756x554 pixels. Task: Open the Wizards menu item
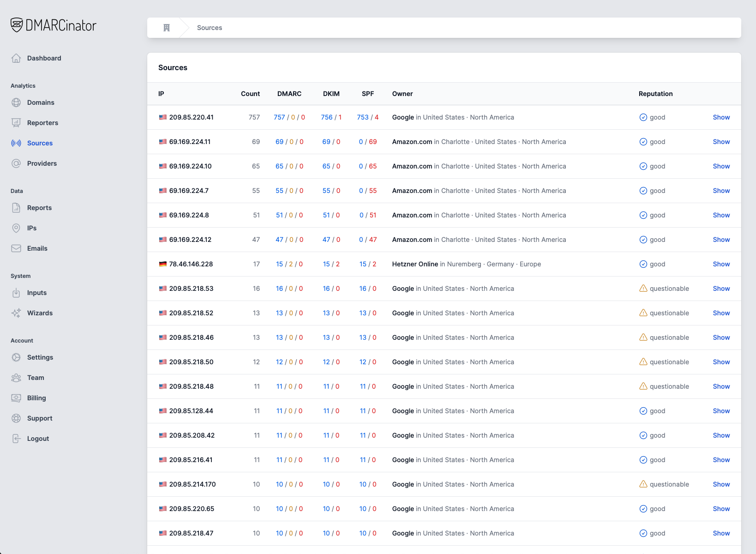(40, 313)
